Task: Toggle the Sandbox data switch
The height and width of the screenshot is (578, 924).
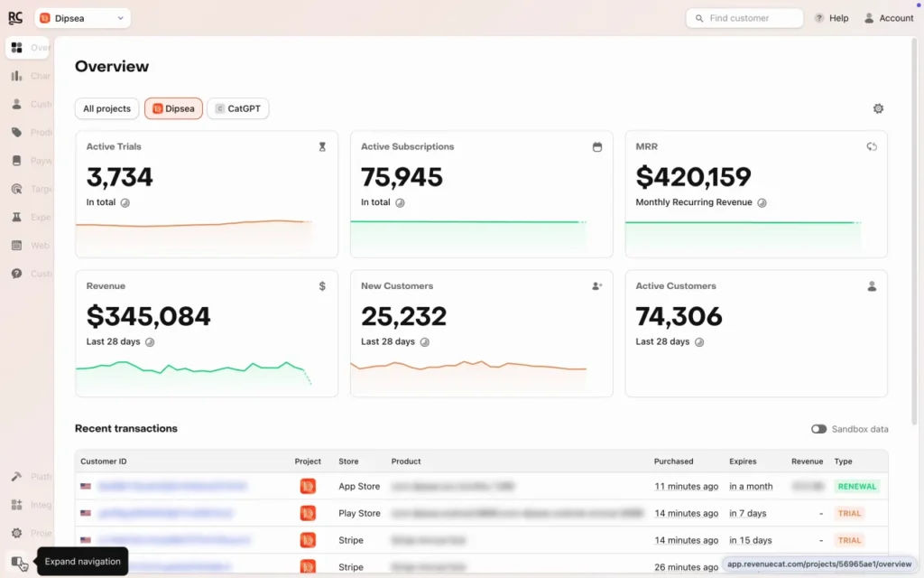Action: coord(819,429)
